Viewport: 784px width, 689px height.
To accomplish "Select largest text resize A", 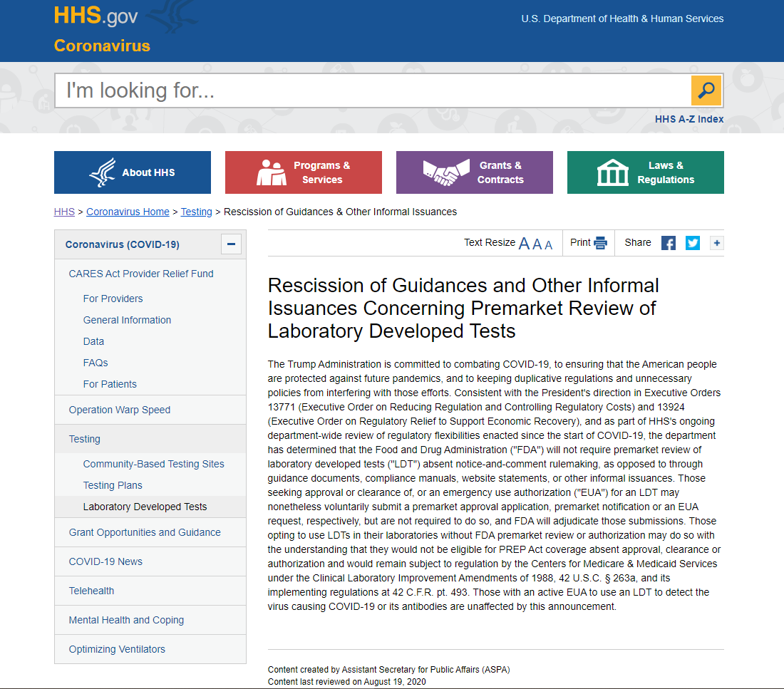I will click(x=524, y=244).
